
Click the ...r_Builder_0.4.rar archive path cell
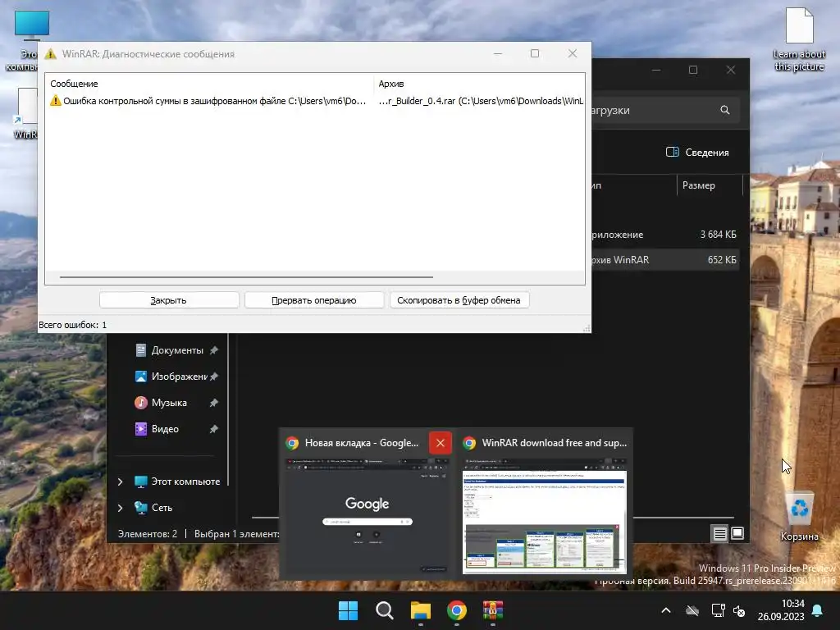[481, 101]
